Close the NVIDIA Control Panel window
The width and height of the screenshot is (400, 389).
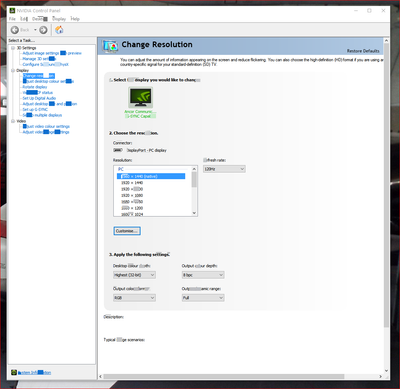click(383, 11)
